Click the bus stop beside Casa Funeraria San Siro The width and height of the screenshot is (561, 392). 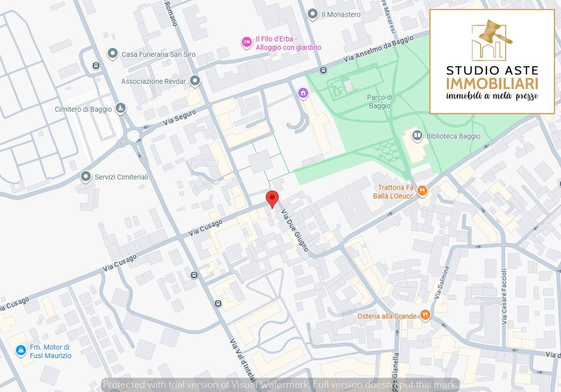(96, 65)
